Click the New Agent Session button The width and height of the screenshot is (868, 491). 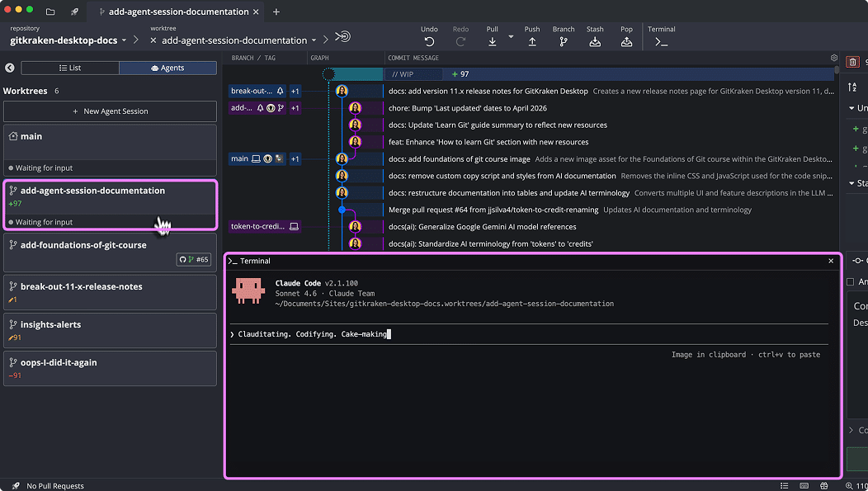pyautogui.click(x=110, y=111)
